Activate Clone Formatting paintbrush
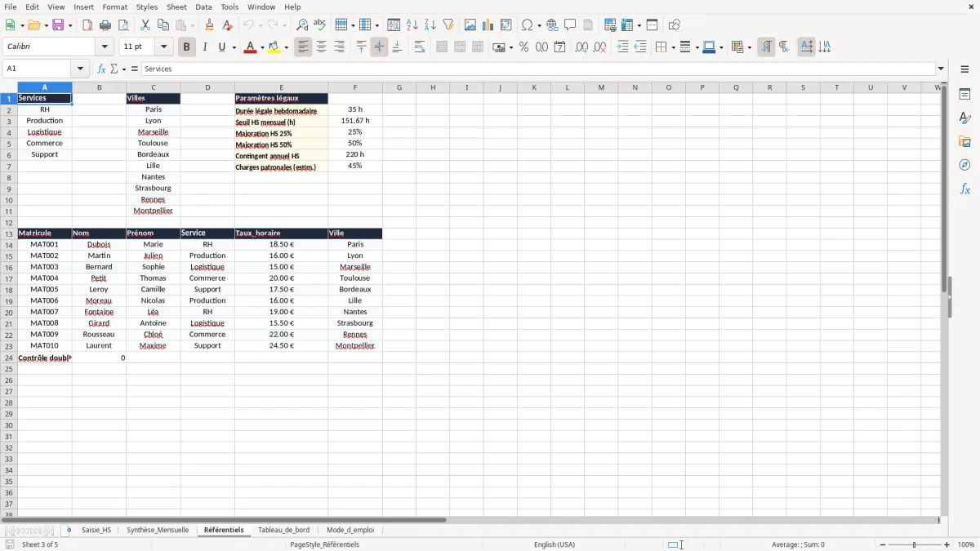The height and width of the screenshot is (551, 980). 210,25
